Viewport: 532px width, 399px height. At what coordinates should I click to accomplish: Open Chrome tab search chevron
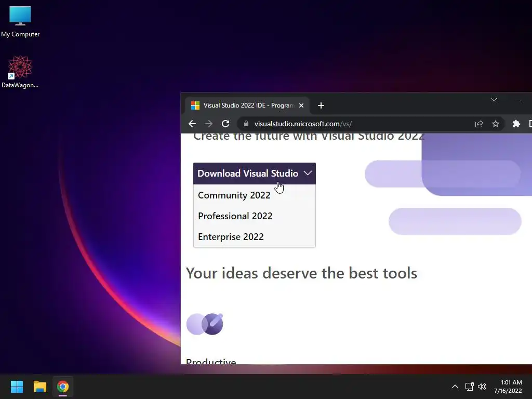click(494, 100)
